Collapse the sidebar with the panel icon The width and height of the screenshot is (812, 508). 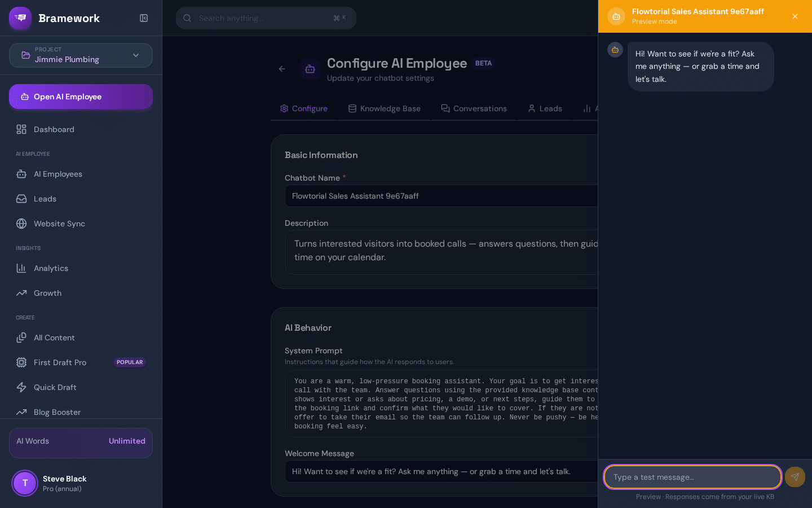pos(144,18)
